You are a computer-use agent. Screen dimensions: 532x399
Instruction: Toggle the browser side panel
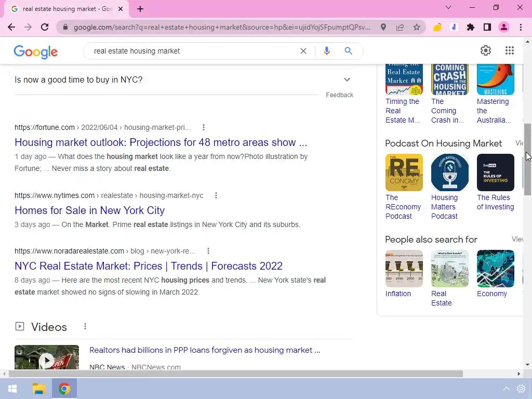coord(487,27)
